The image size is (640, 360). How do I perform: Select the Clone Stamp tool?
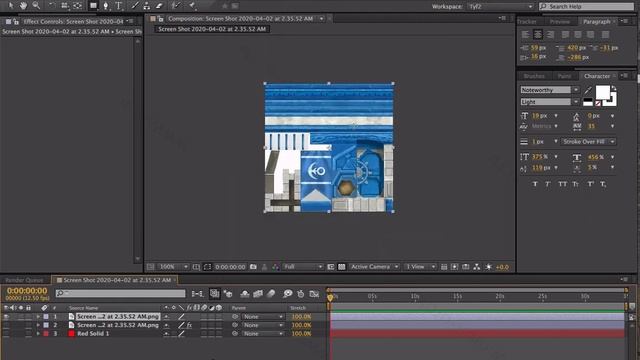147,6
